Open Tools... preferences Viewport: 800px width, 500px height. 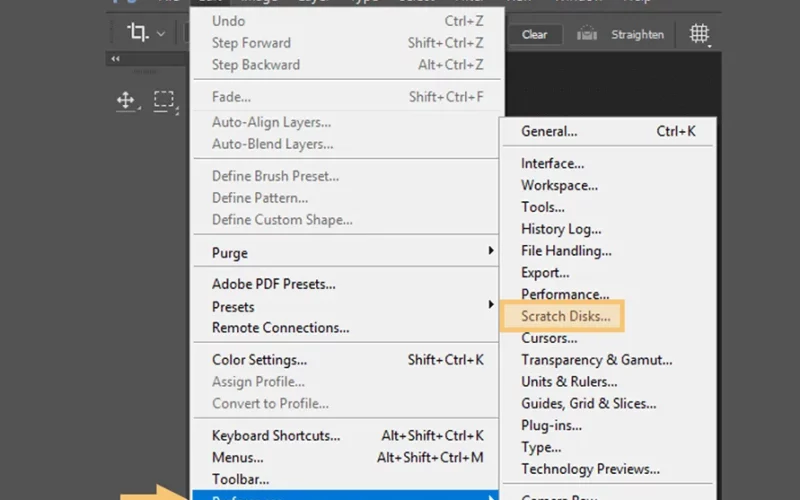coord(608,207)
